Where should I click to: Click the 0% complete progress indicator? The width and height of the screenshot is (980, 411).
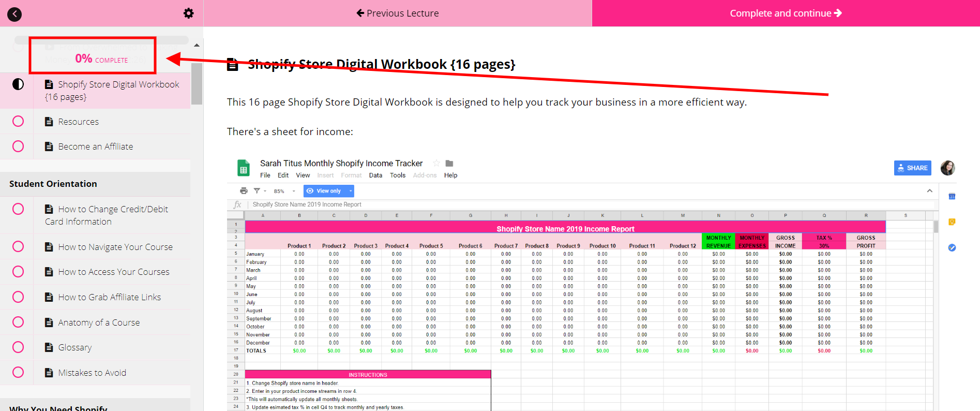(x=101, y=59)
